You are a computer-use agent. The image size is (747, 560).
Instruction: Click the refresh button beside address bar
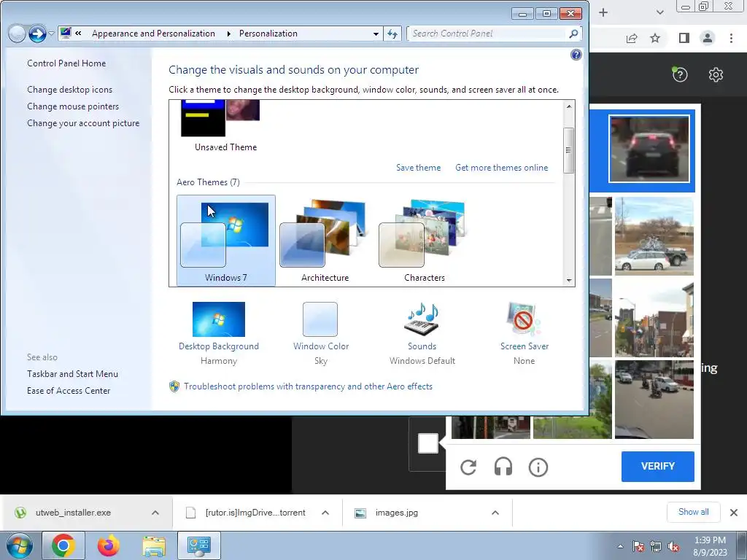pyautogui.click(x=392, y=34)
